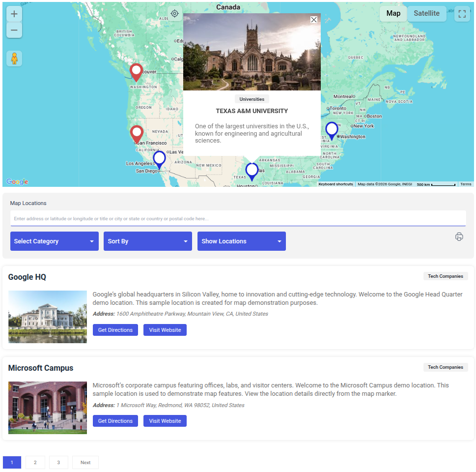Center map on my current location
The width and height of the screenshot is (476, 472).
(x=174, y=13)
